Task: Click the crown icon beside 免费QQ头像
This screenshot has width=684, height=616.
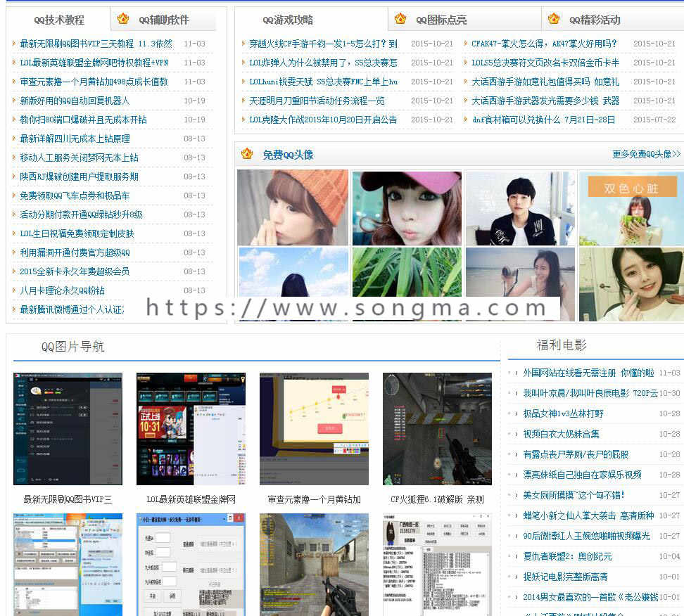Action: click(x=247, y=153)
